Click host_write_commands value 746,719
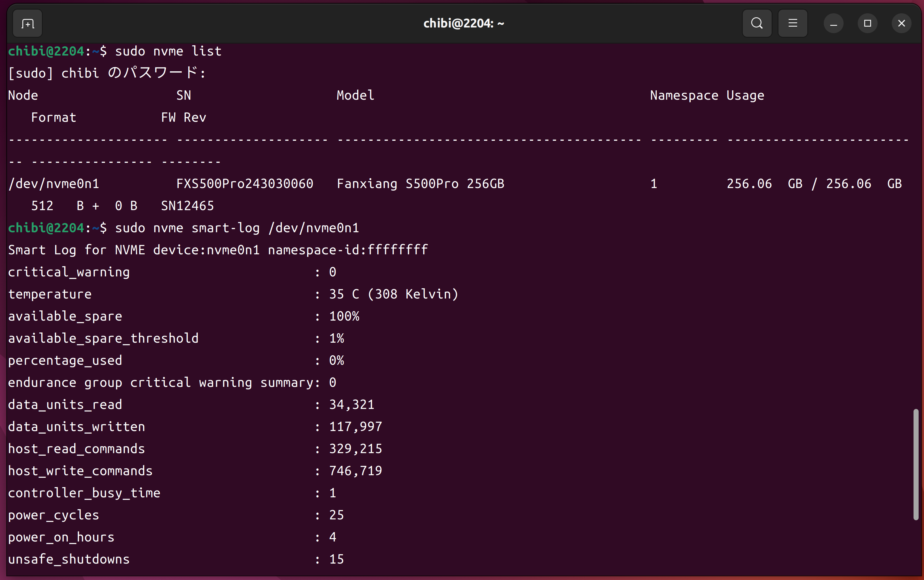This screenshot has height=580, width=924. coord(355,471)
